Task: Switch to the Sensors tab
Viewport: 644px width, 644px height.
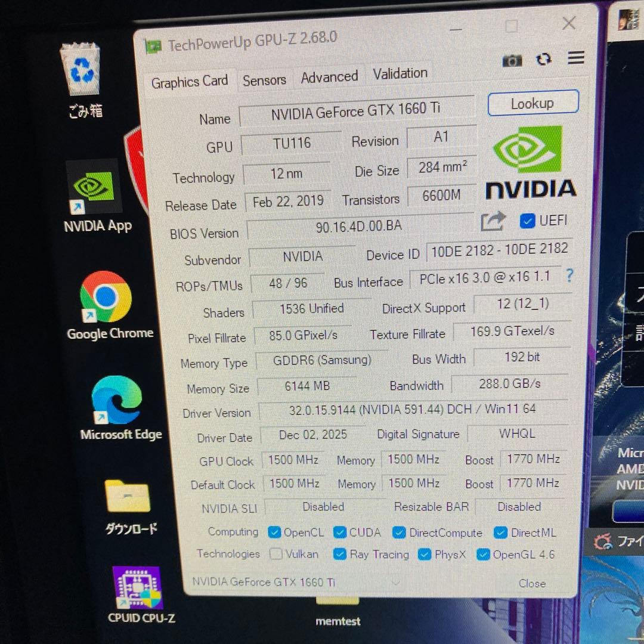Action: point(264,79)
